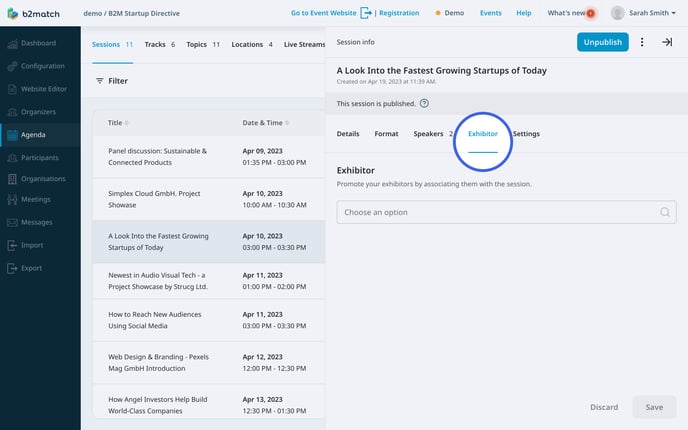This screenshot has height=430, width=688.
Task: Open the three-dot more options menu
Action: click(642, 42)
